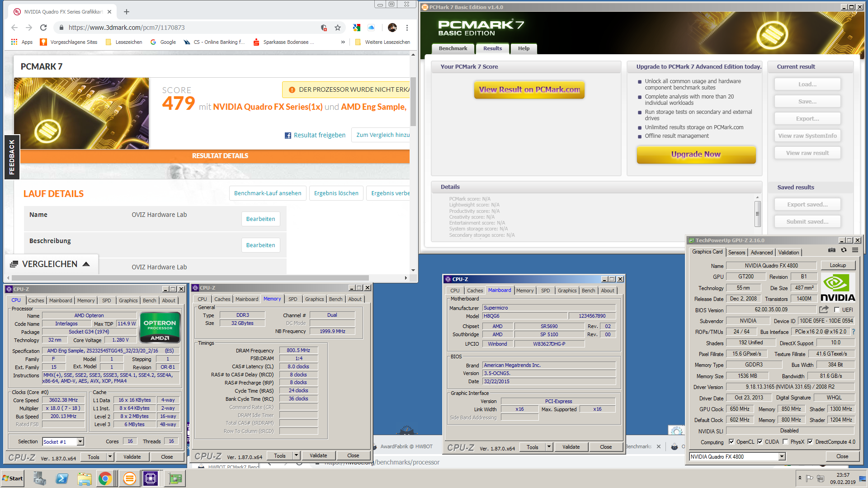Screen dimensions: 868x488
Task: Click Validate in CPU-Z Mainboard window
Action: click(x=571, y=447)
